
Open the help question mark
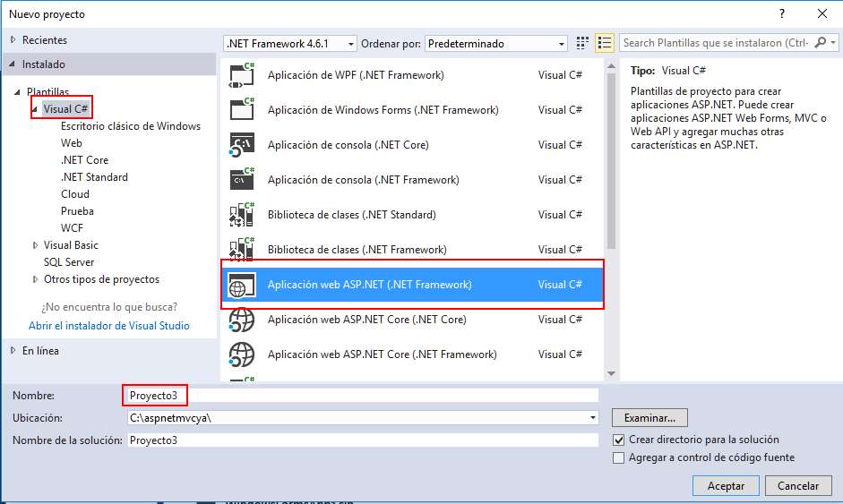click(782, 14)
